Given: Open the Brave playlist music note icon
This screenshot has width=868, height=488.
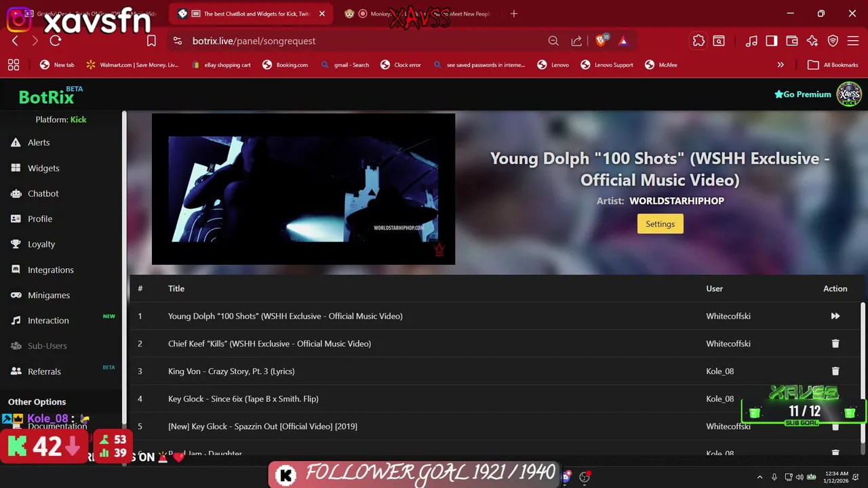Looking at the screenshot, I should (751, 41).
